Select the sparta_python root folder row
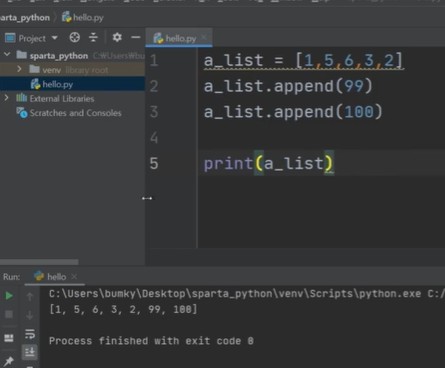The width and height of the screenshot is (445, 368). click(x=72, y=55)
